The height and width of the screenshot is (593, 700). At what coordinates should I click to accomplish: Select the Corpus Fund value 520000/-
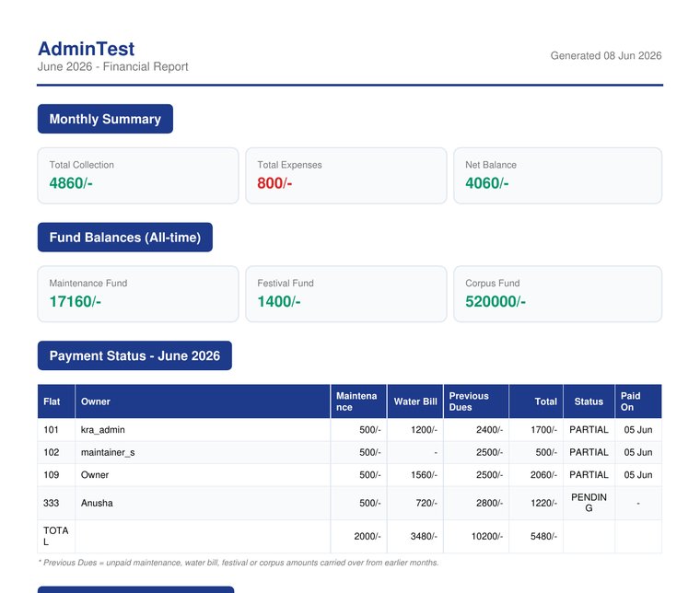coord(496,301)
